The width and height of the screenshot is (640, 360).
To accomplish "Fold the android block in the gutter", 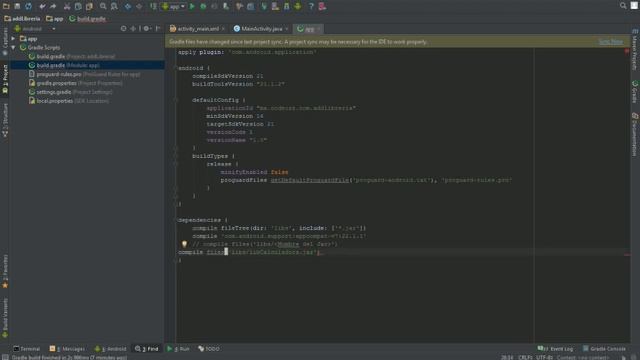I will click(176, 68).
